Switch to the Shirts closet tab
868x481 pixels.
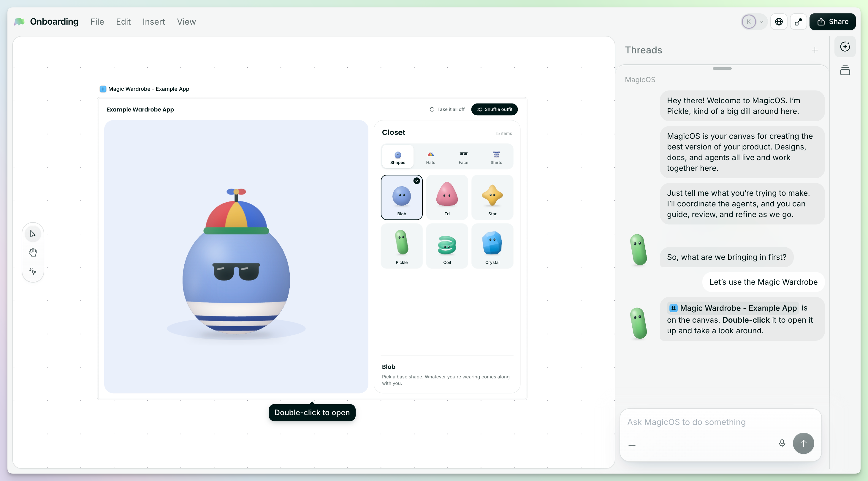(x=496, y=157)
